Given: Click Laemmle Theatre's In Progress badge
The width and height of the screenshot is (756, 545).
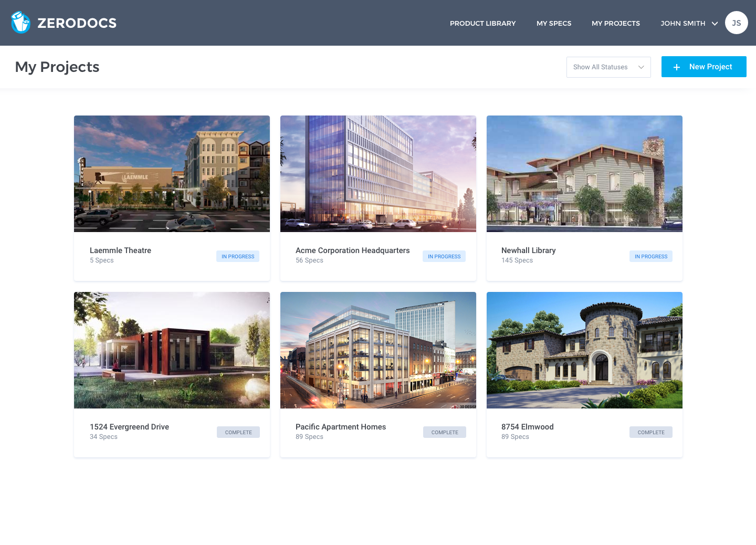Looking at the screenshot, I should [238, 256].
